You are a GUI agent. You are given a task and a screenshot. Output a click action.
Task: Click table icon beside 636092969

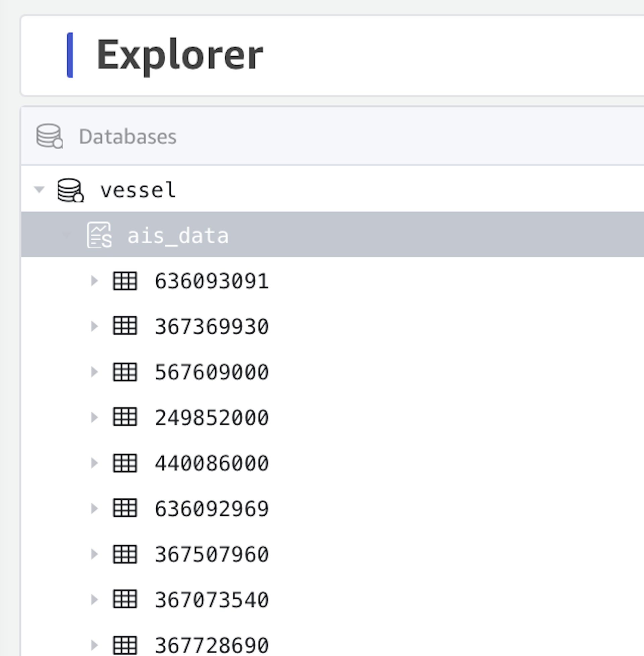pyautogui.click(x=125, y=508)
